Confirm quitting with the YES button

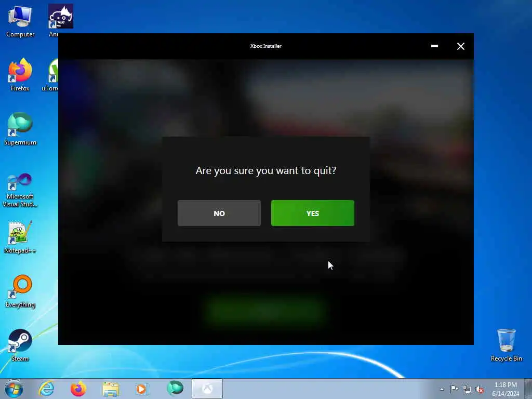click(312, 213)
